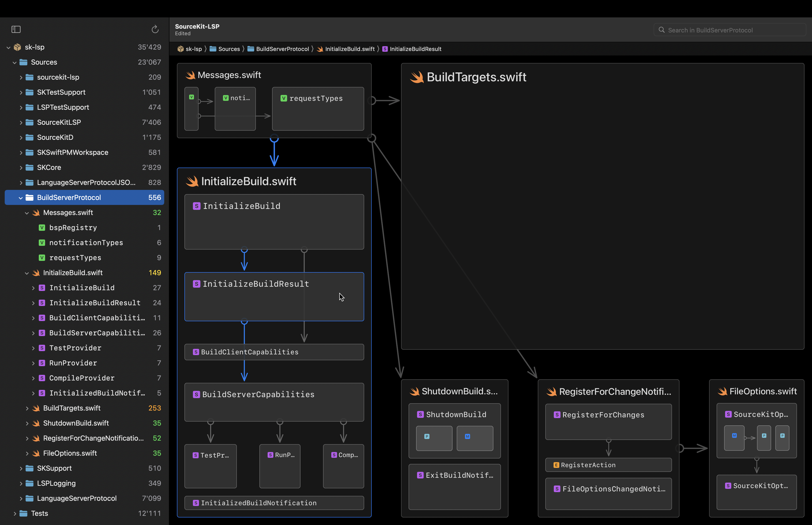This screenshot has height=525, width=812.
Task: Click the method icon inside ShutdownBuild node
Action: point(468,436)
